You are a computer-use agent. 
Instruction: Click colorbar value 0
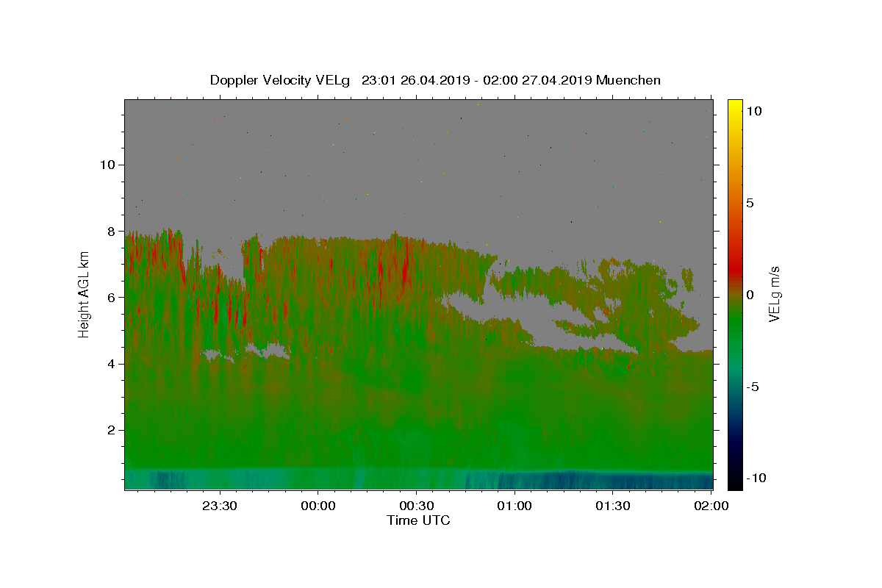[750, 295]
